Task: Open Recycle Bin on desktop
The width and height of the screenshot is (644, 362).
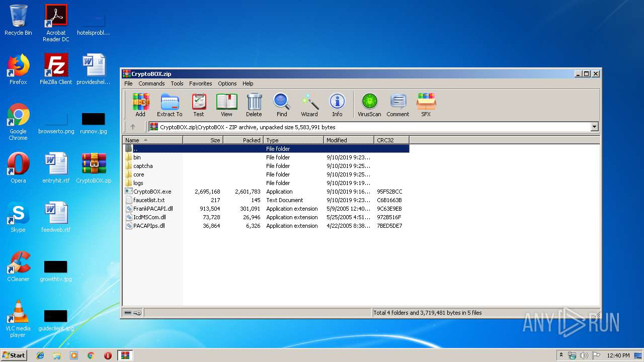Action: click(x=18, y=20)
